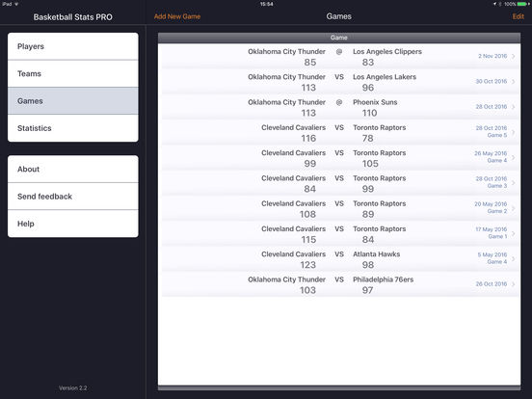Click Cavaliers score 116
The height and width of the screenshot is (399, 532).
coord(308,138)
